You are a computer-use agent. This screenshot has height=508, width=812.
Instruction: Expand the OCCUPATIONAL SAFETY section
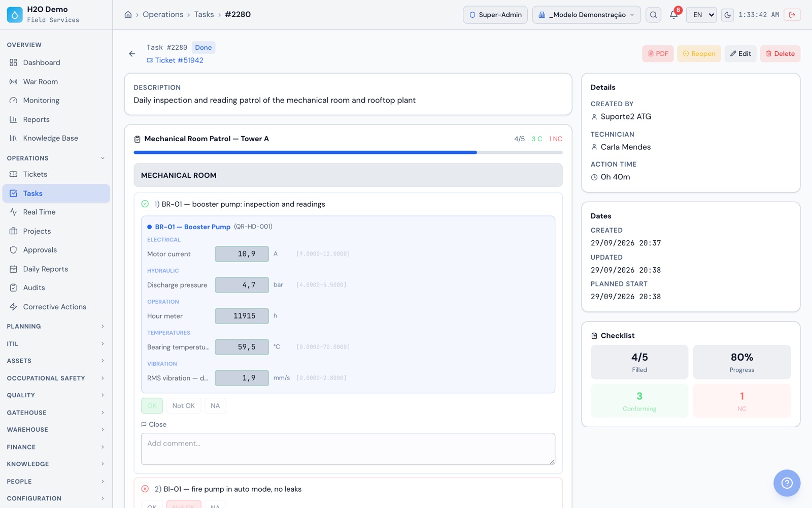56,378
